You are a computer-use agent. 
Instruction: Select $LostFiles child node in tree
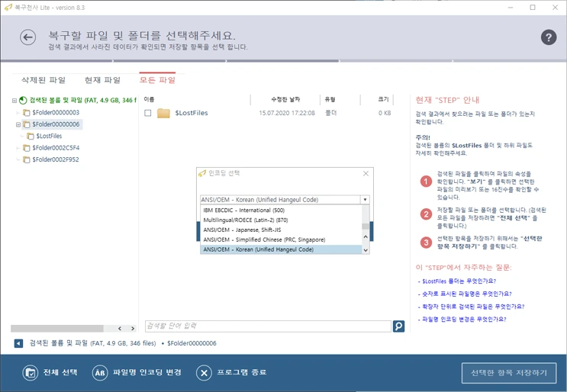[49, 137]
